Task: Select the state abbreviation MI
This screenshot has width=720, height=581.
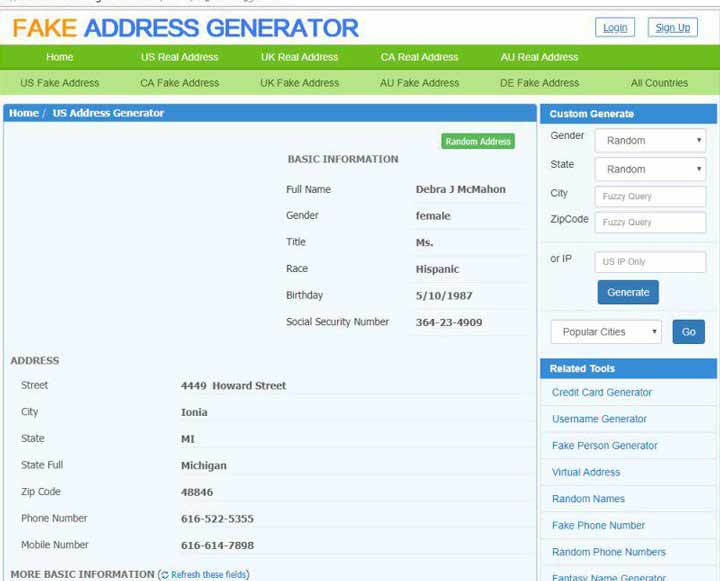Action: [x=187, y=439]
